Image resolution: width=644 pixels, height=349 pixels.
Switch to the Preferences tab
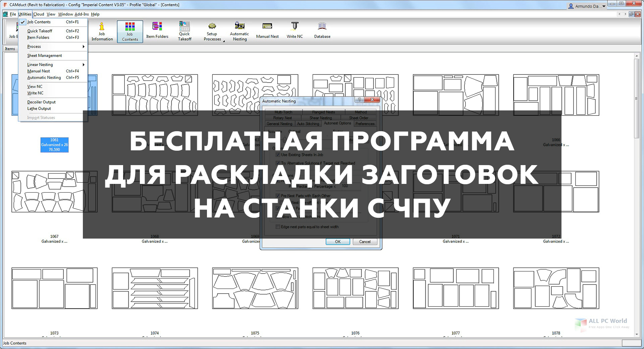pyautogui.click(x=365, y=124)
